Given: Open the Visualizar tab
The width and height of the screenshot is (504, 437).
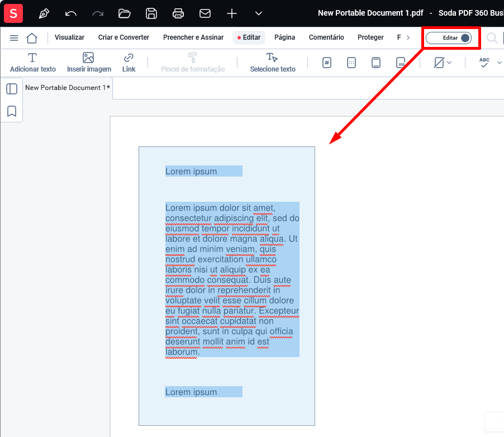Looking at the screenshot, I should click(69, 37).
